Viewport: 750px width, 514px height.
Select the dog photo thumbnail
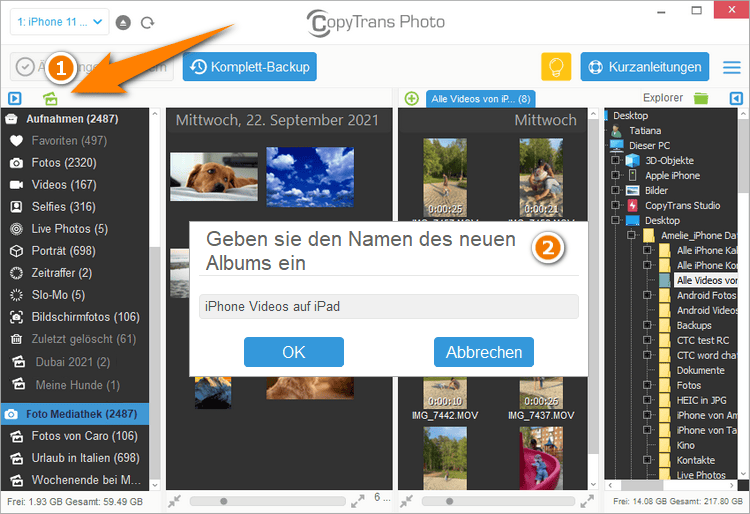click(x=214, y=176)
